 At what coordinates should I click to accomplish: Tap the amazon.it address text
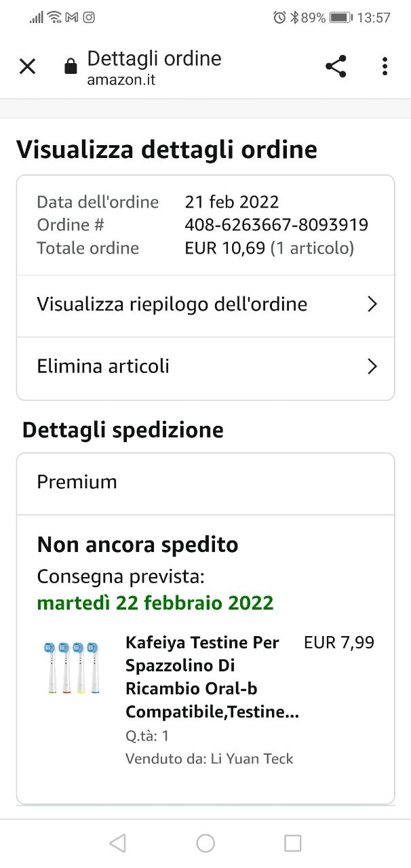(x=121, y=79)
